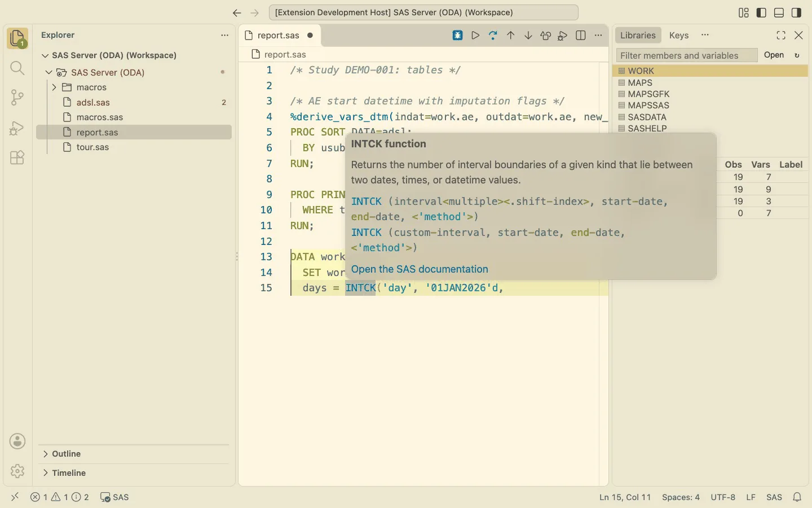Customize layout from title bar icon
This screenshot has height=508, width=812.
point(744,12)
